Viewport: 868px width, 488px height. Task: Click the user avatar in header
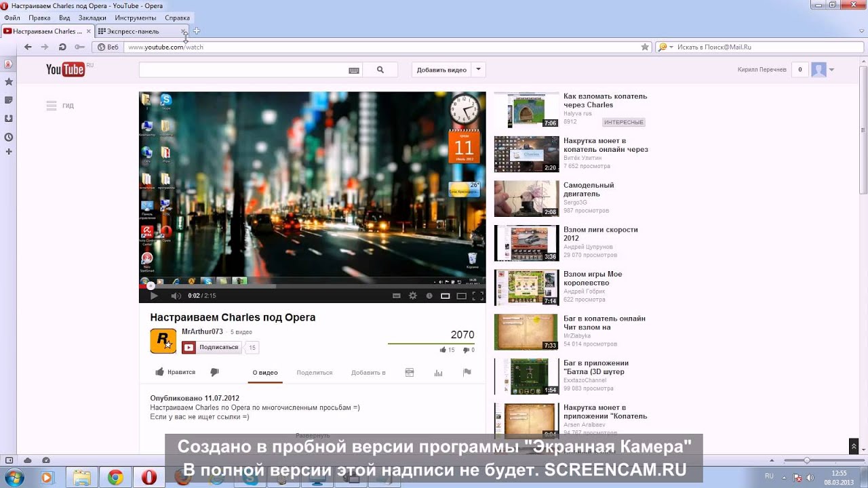(818, 69)
